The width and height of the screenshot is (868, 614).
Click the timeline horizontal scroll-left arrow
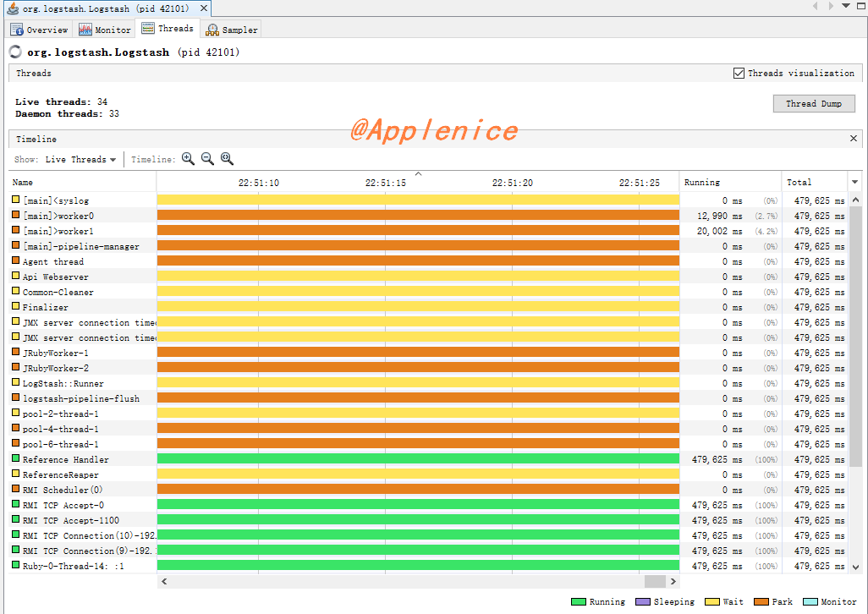(164, 581)
